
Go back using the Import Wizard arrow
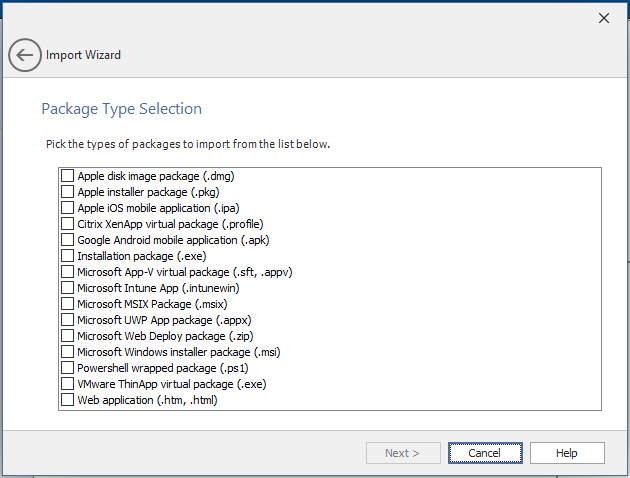coord(25,55)
